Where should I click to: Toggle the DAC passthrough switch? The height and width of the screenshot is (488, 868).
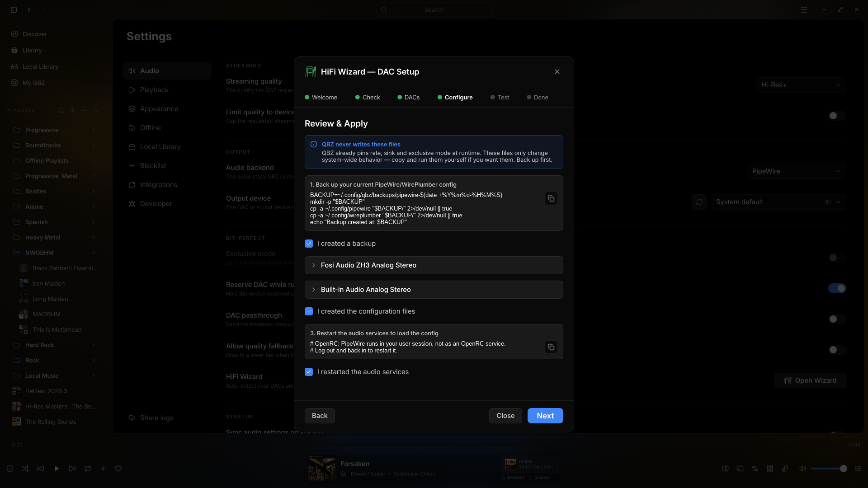tap(837, 319)
